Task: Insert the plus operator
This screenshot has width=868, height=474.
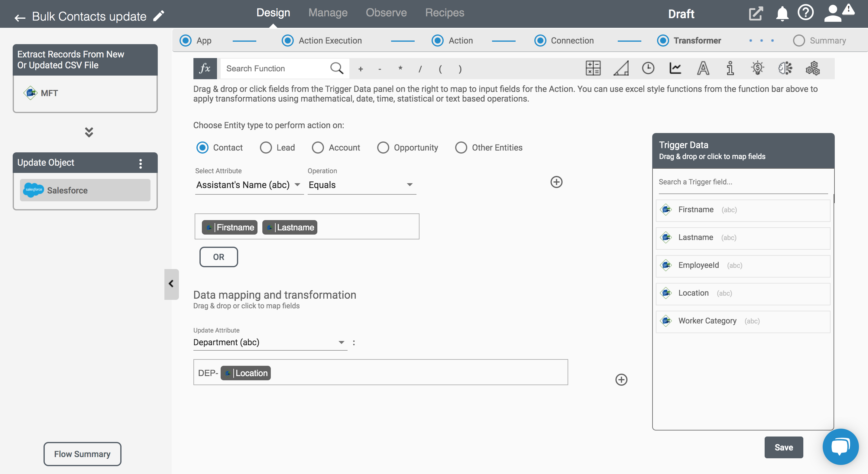Action: [361, 69]
